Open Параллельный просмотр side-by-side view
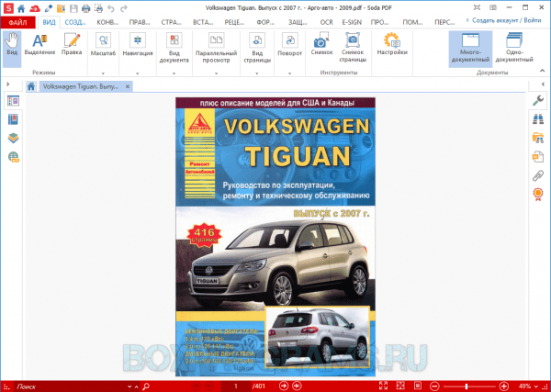 (216, 48)
